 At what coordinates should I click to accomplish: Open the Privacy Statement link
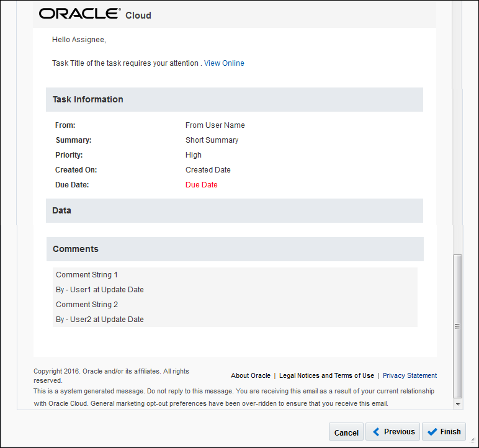[410, 375]
